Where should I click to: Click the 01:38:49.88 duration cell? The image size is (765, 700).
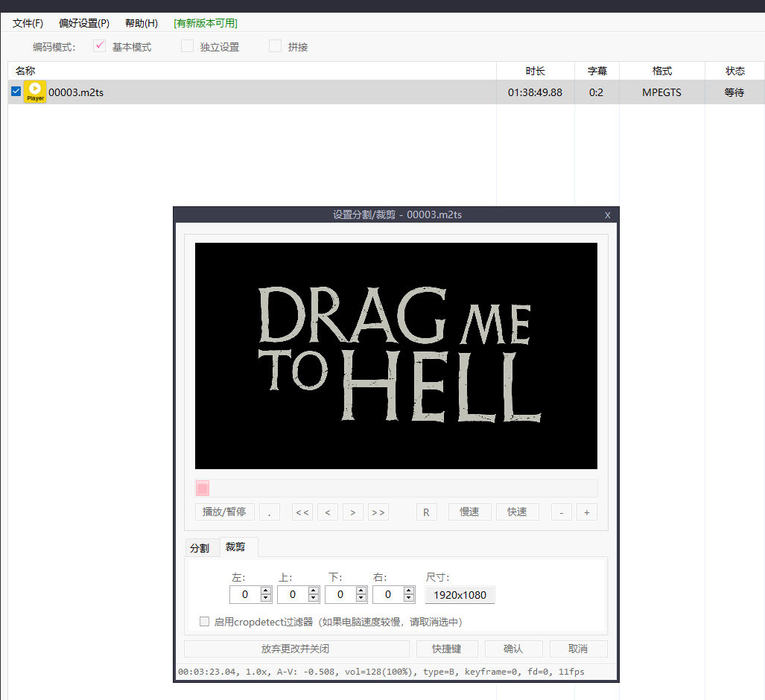[x=536, y=92]
